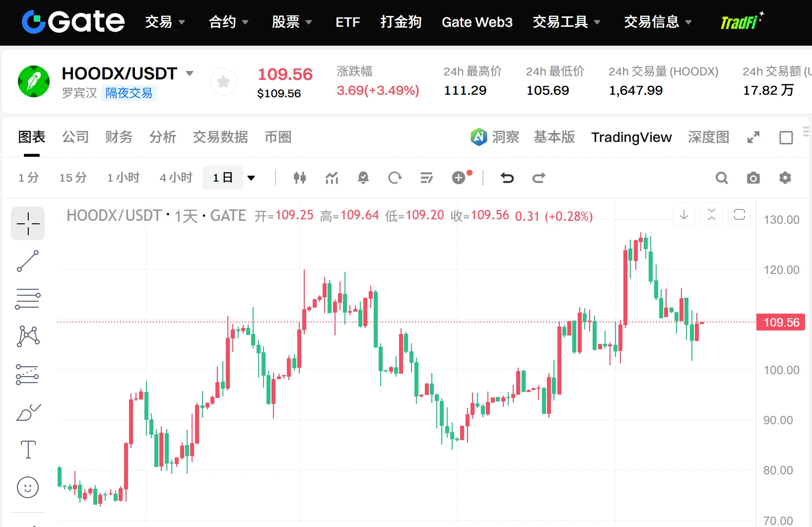812x527 pixels.
Task: Select the horizontal lines Fibonacci tool
Action: click(x=28, y=299)
